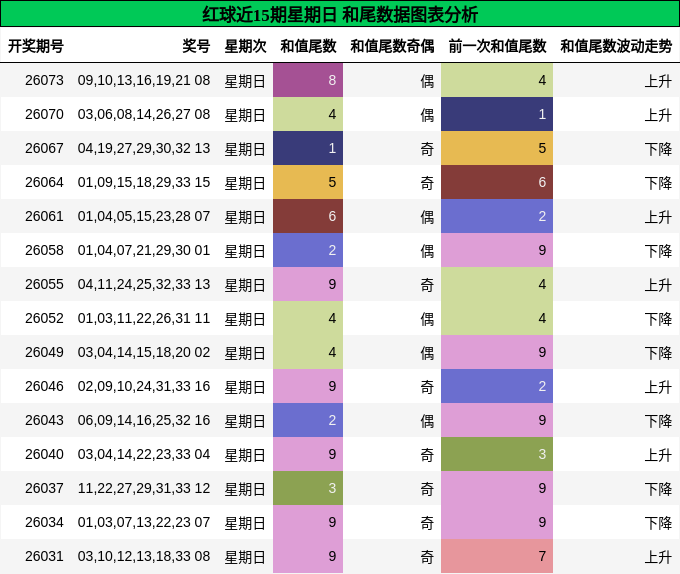Click period number 26046
Image resolution: width=680 pixels, height=574 pixels.
coord(44,386)
